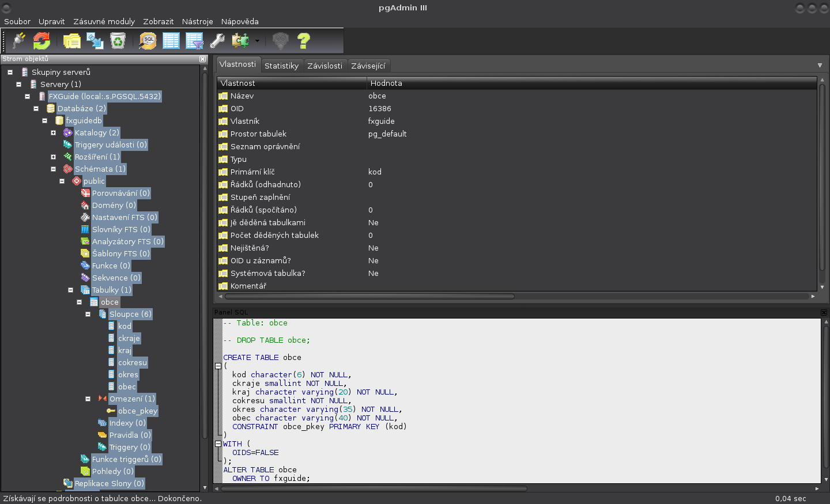
Task: Select the obce table in tree
Action: [109, 302]
